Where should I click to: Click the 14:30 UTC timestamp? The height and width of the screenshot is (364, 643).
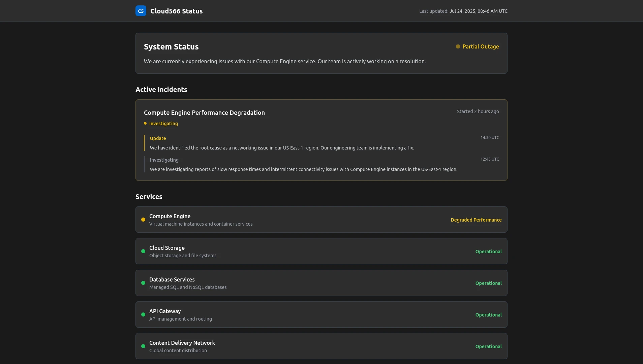490,138
